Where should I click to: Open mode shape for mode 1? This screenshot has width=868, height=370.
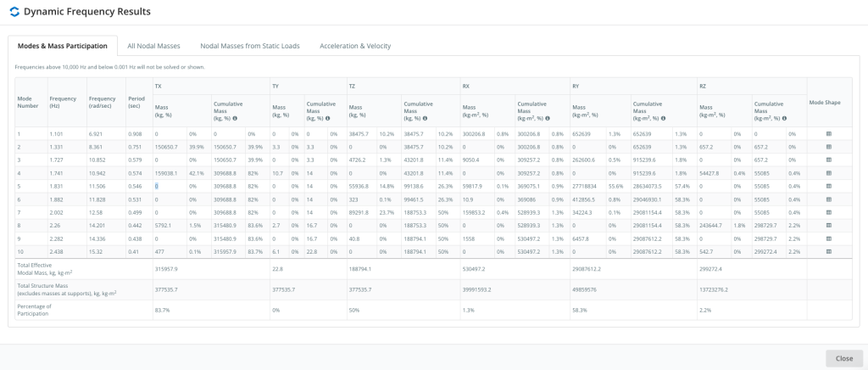click(x=829, y=134)
